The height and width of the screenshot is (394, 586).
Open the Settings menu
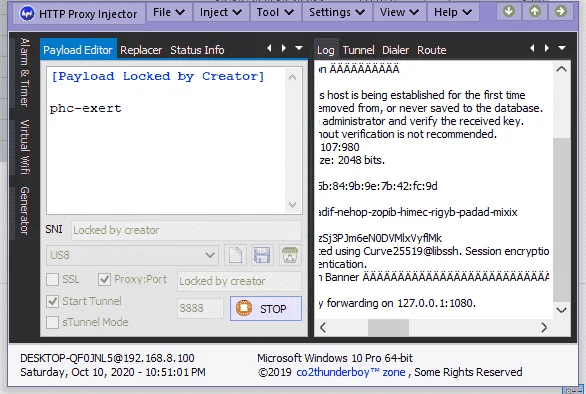pos(337,12)
